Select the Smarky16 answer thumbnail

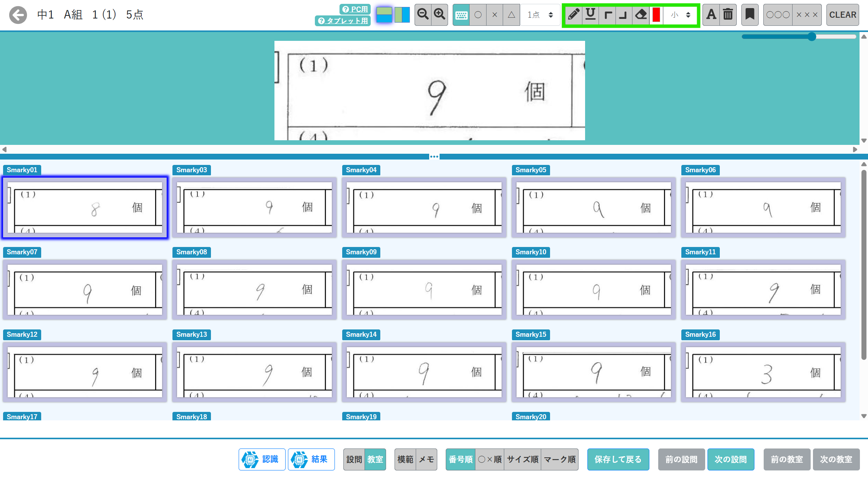click(763, 372)
